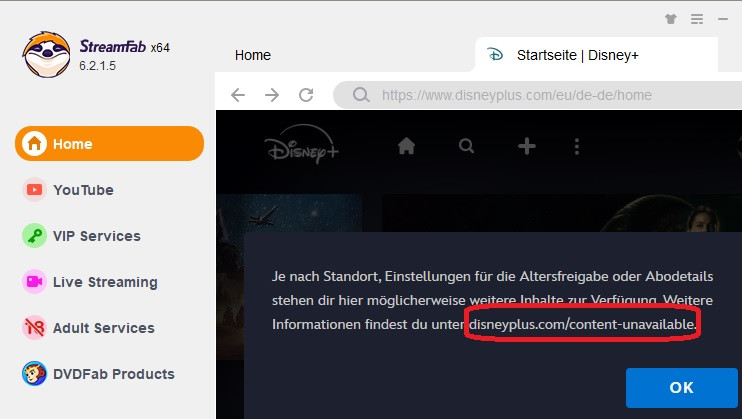Screen dimensions: 742x419
Task: Click the DVDFab monkey icon
Action: coord(34,374)
